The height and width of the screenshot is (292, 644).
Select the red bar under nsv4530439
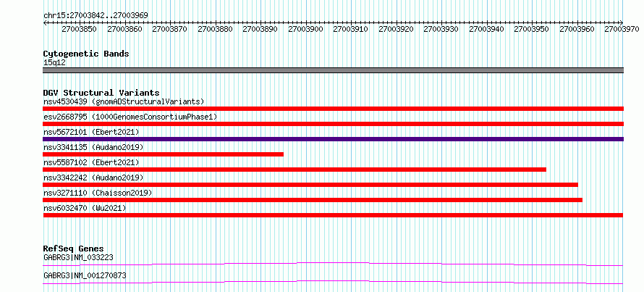[333, 109]
